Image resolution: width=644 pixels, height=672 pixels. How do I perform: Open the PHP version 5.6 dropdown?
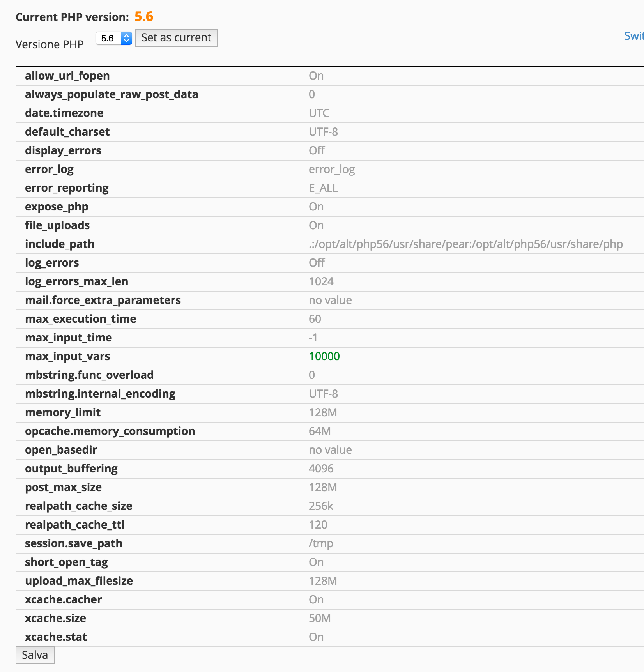tap(114, 38)
